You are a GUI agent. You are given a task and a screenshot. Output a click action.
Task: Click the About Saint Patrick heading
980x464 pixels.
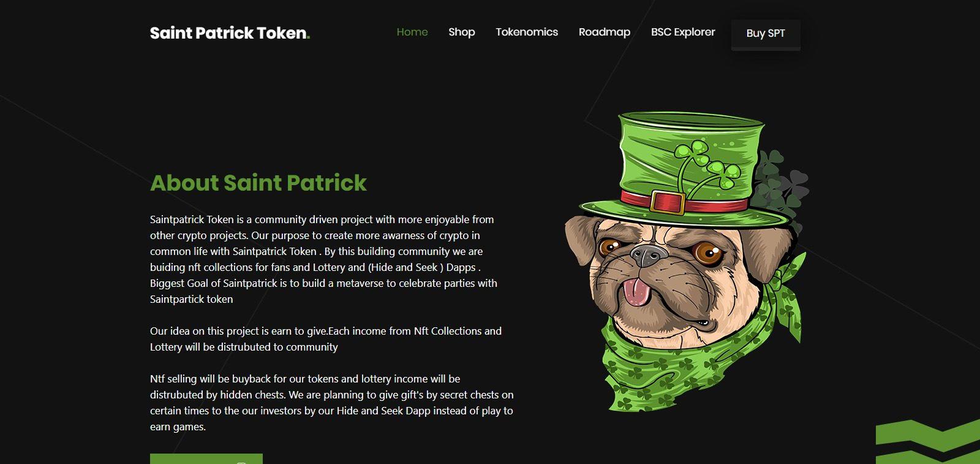click(x=258, y=183)
